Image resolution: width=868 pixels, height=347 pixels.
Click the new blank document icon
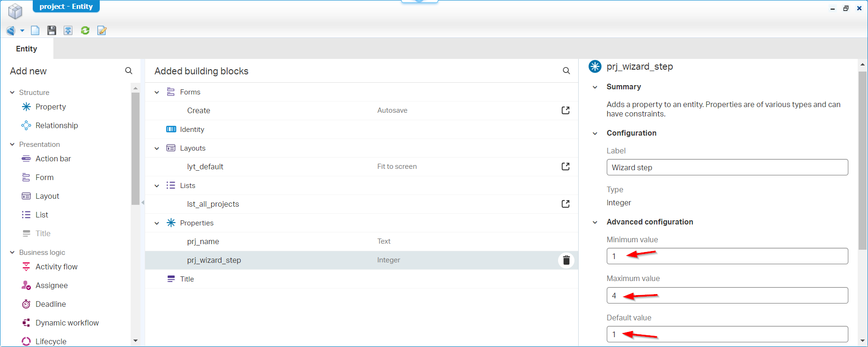click(x=35, y=30)
